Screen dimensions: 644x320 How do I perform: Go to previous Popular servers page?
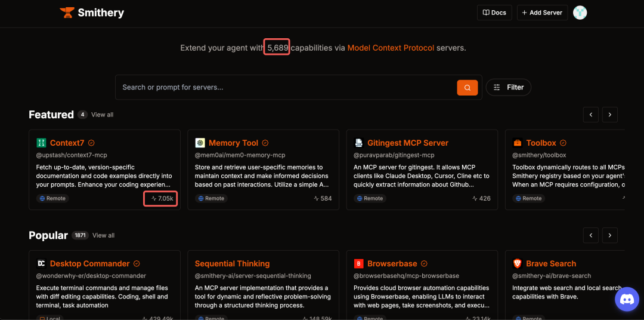point(591,235)
